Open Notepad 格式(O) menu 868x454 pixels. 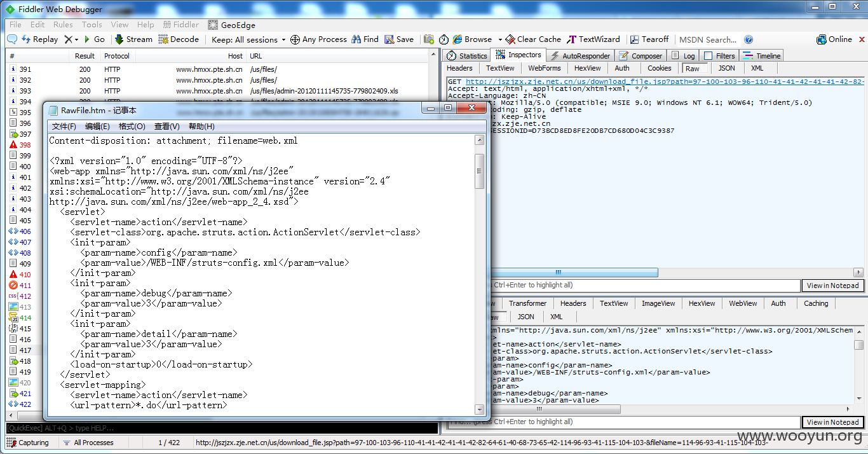tap(132, 127)
